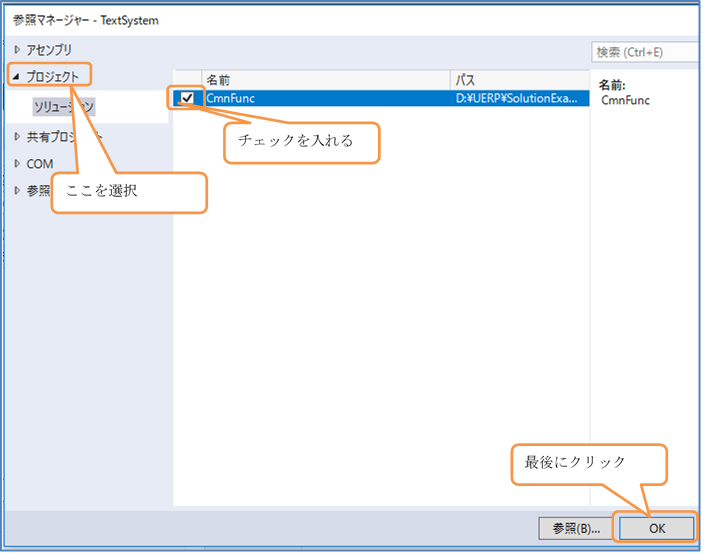This screenshot has height=554, width=704.
Task: Select the プロジェクト category
Action: coord(53,76)
